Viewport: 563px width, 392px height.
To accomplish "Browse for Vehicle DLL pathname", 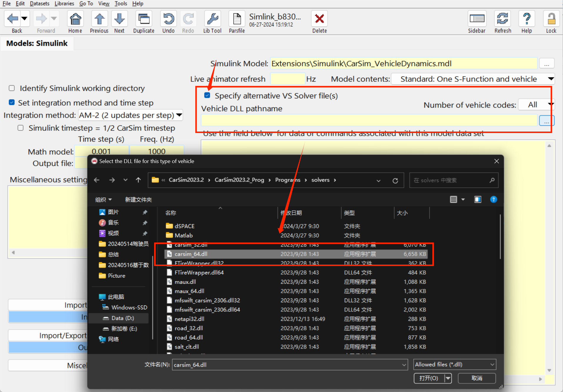I will pyautogui.click(x=547, y=120).
